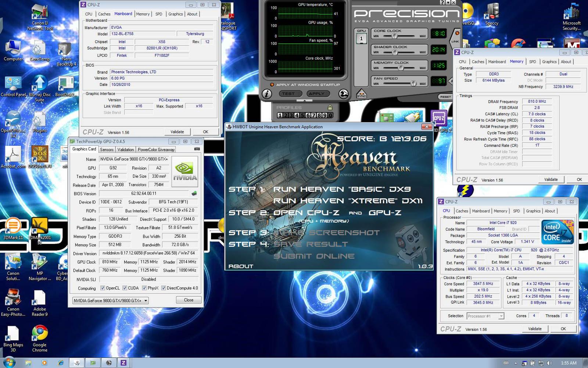588x368 pixels.
Task: Open Adobe Reader 9 desktop icon
Action: pyautogui.click(x=40, y=303)
